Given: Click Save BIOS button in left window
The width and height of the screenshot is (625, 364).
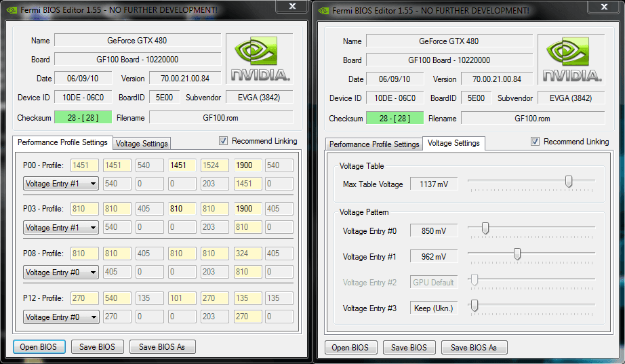Looking at the screenshot, I should [x=97, y=347].
